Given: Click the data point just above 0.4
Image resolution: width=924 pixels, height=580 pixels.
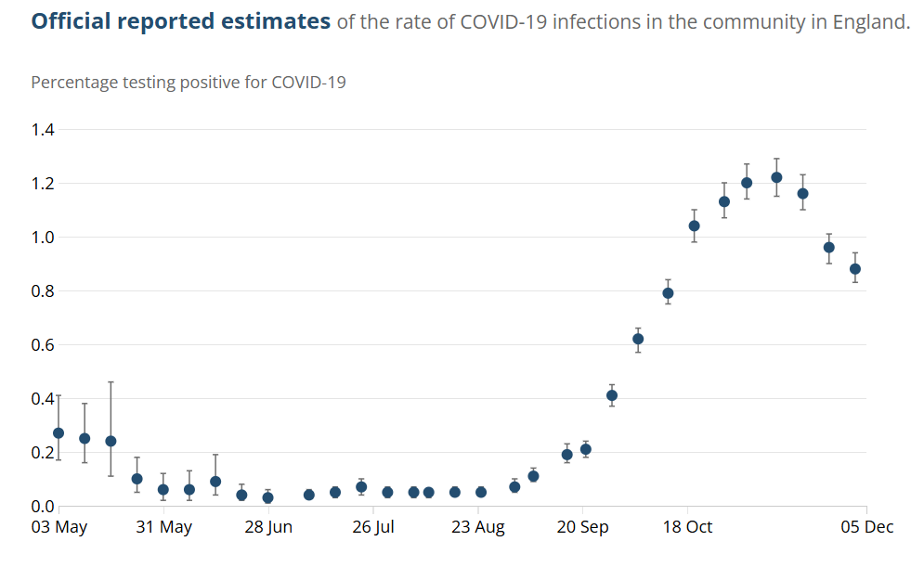Looking at the screenshot, I should (x=612, y=395).
